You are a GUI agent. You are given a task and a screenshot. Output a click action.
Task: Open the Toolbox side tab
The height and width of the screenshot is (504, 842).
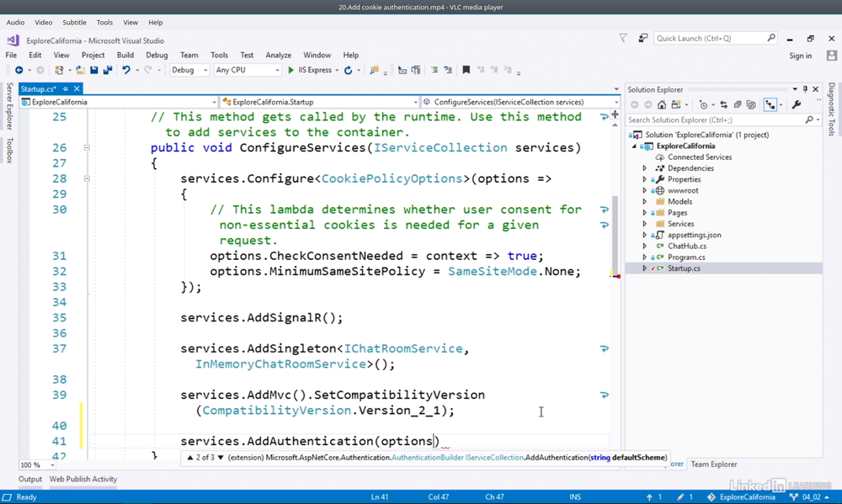(x=9, y=151)
